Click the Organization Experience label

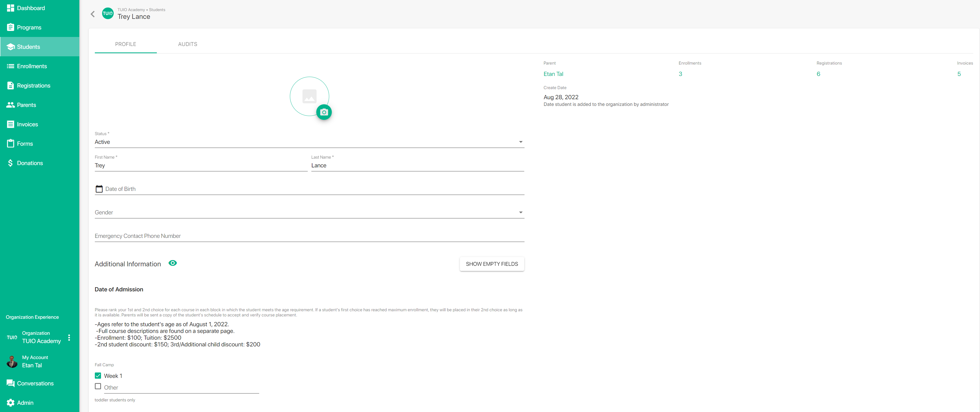click(32, 317)
